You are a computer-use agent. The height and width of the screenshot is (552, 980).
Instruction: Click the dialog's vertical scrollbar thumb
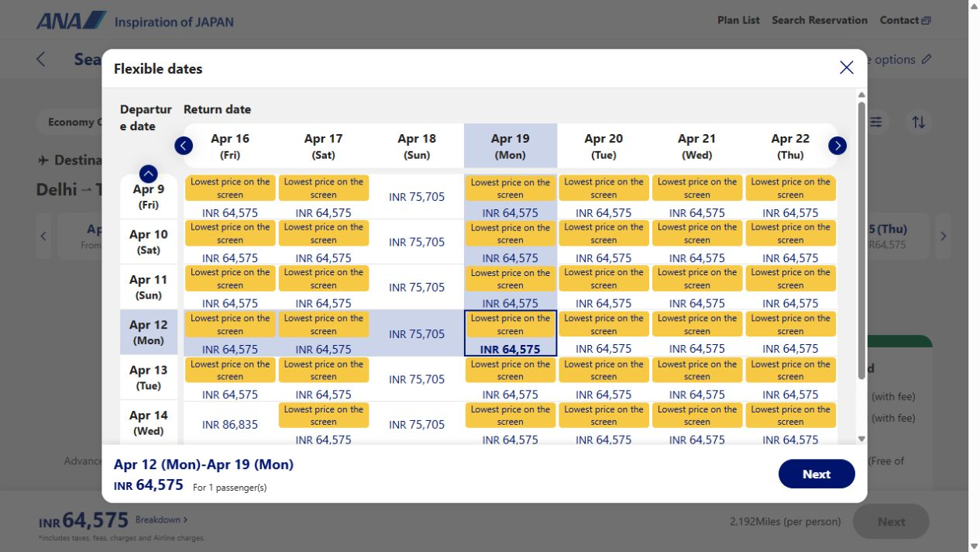click(x=861, y=240)
